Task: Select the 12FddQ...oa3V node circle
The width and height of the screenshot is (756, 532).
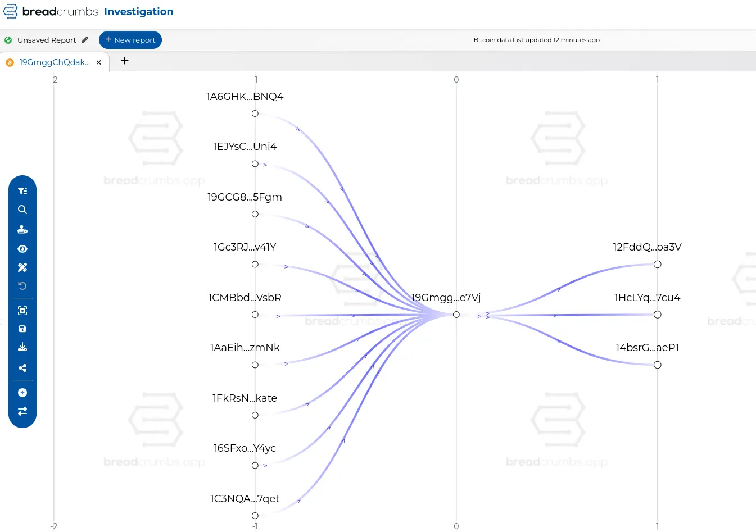Action: tap(657, 264)
